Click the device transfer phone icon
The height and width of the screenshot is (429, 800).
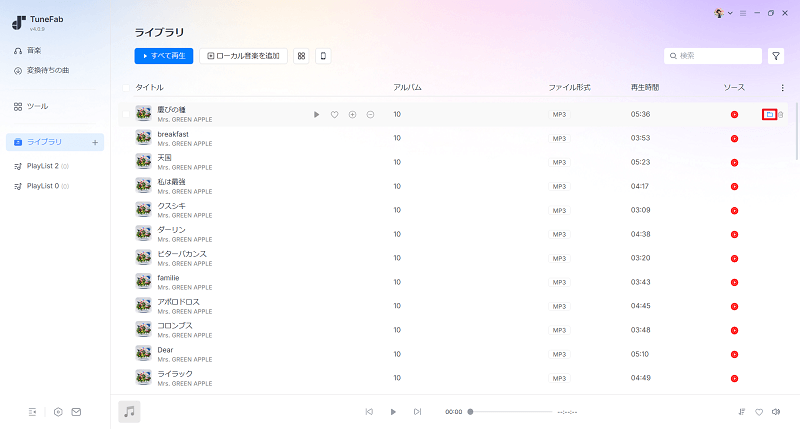coord(323,56)
